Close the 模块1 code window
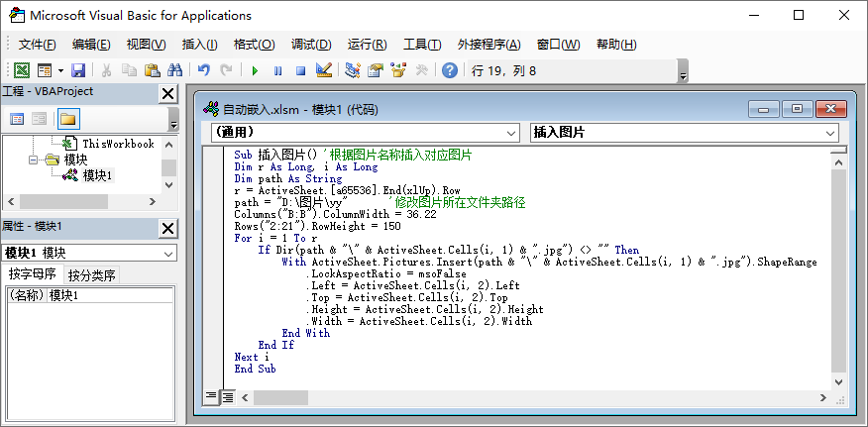 pos(831,109)
